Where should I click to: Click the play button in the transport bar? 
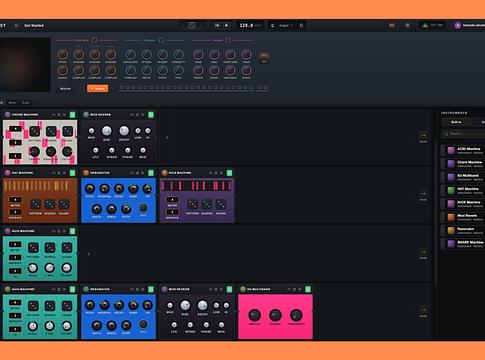tap(227, 25)
